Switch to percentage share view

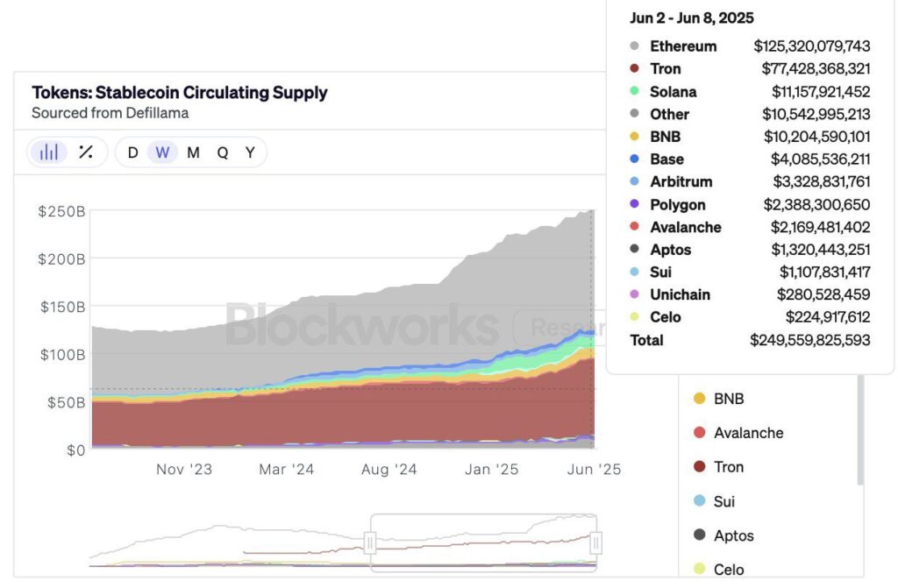[85, 152]
